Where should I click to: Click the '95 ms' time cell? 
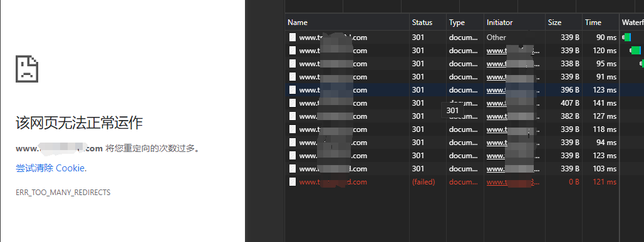606,64
